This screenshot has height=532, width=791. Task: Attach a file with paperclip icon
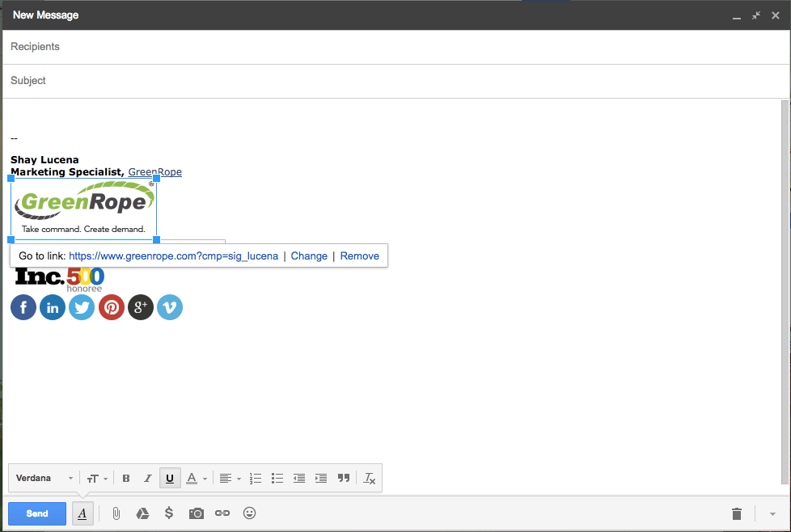[116, 513]
